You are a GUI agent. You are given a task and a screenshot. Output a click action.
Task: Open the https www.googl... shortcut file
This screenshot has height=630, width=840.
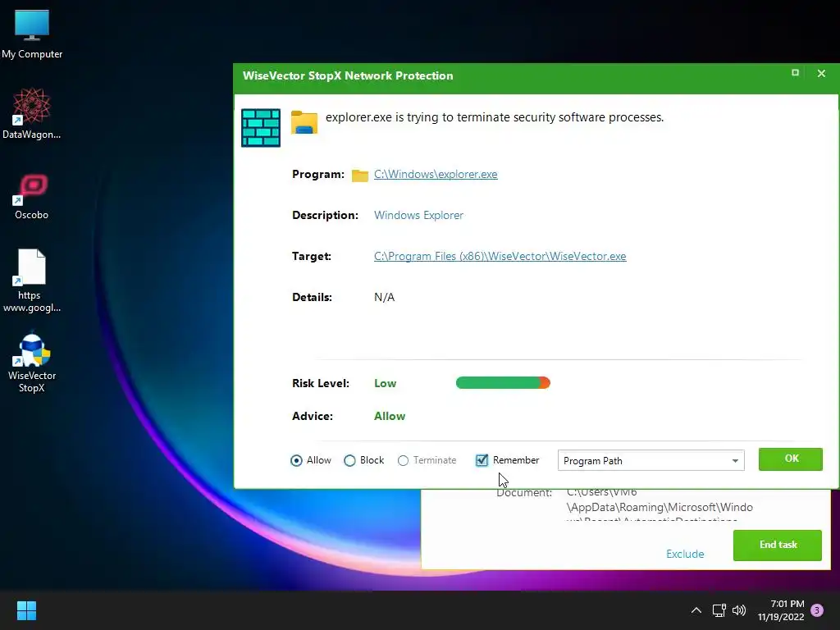tap(32, 281)
